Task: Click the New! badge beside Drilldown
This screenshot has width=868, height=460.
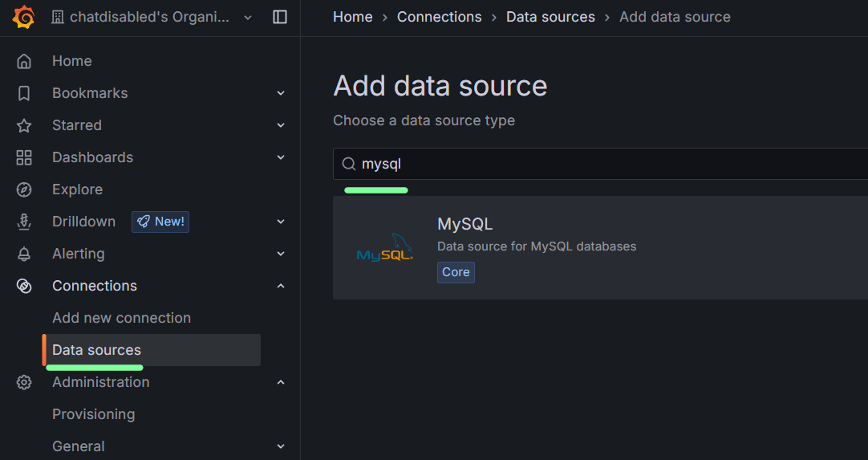Action: (160, 222)
